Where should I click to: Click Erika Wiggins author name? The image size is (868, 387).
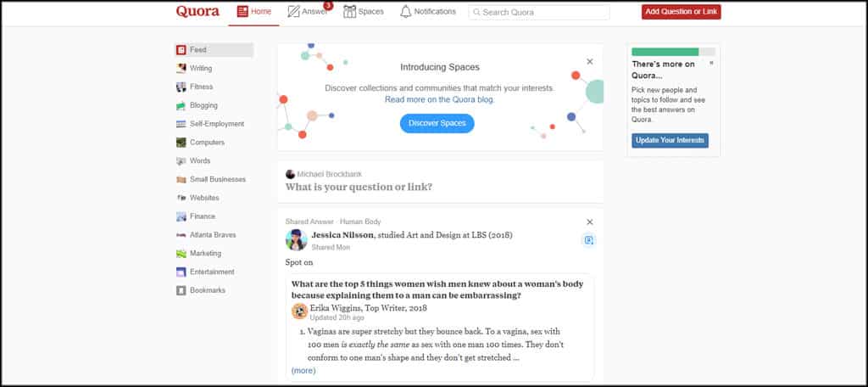(x=336, y=308)
